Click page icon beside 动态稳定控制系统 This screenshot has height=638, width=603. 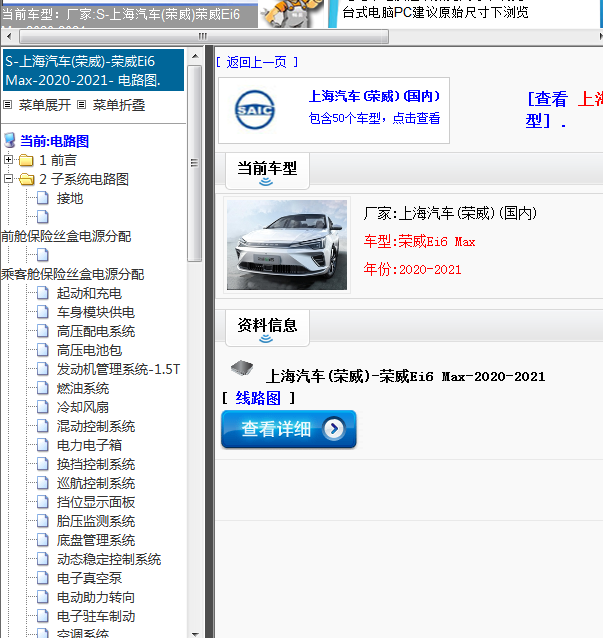[x=43, y=559]
